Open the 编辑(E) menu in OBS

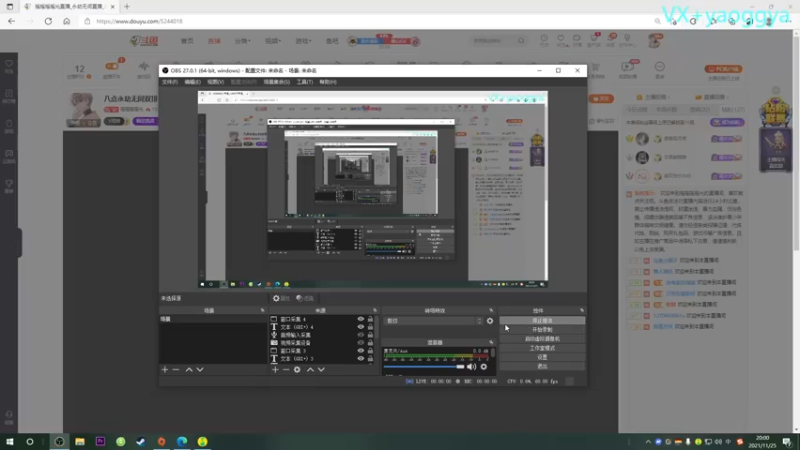(x=192, y=82)
